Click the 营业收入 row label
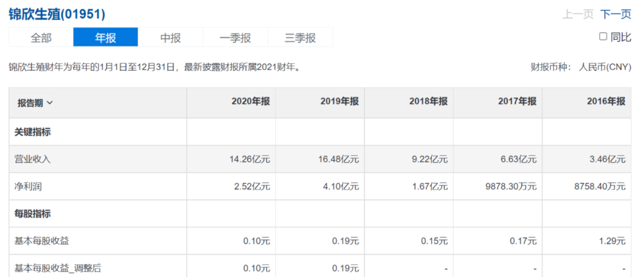The height and width of the screenshot is (277, 644). [33, 159]
